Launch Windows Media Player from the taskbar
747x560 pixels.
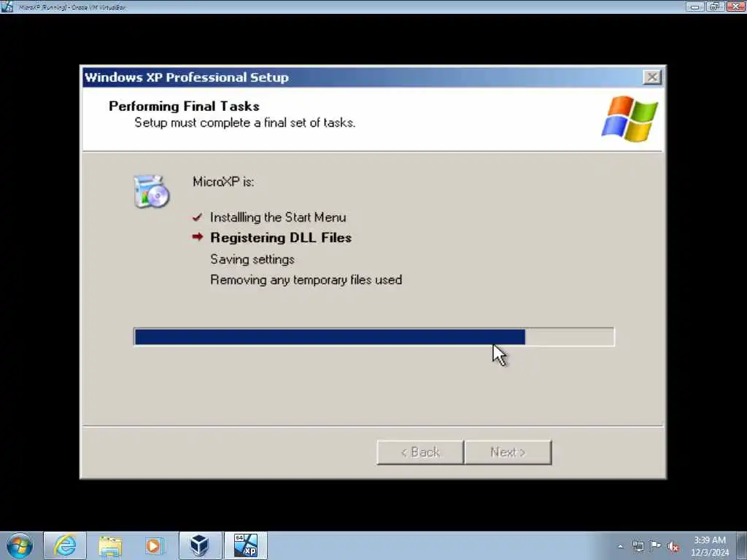click(x=155, y=545)
